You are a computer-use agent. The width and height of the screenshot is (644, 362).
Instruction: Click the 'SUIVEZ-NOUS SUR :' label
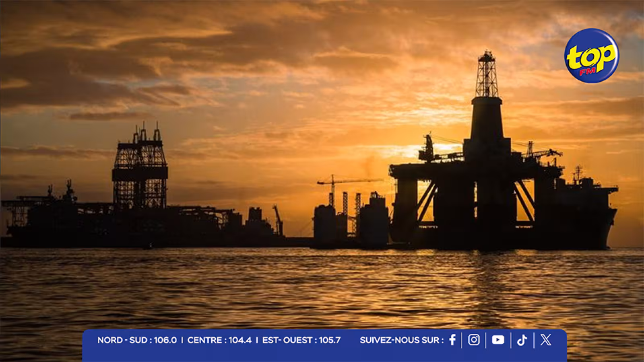pos(402,340)
